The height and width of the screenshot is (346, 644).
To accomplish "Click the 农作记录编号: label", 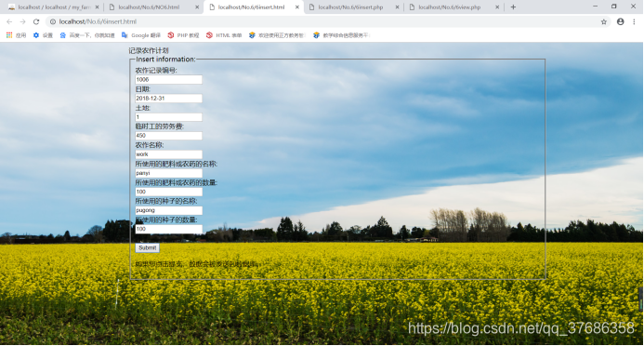I will pos(156,71).
